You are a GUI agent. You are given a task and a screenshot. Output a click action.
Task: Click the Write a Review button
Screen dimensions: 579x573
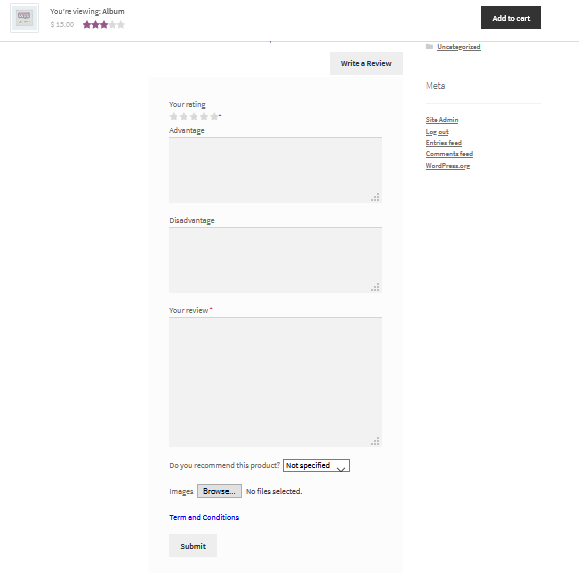click(x=366, y=64)
